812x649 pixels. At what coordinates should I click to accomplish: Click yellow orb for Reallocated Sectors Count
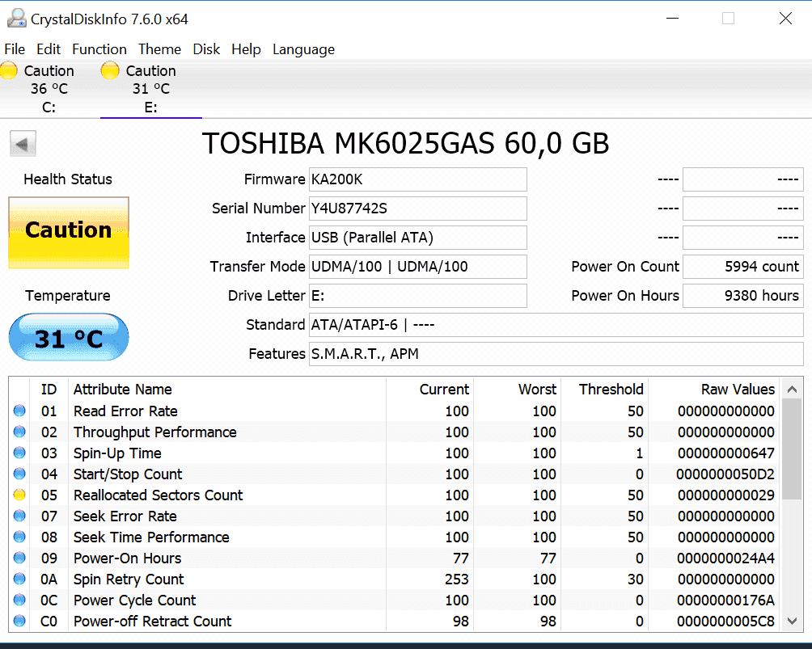pyautogui.click(x=19, y=495)
